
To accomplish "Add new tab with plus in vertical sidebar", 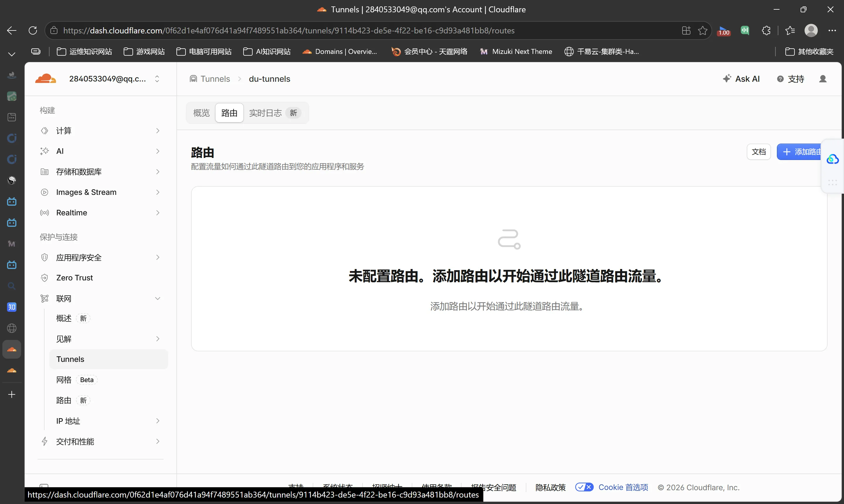I will 12,394.
